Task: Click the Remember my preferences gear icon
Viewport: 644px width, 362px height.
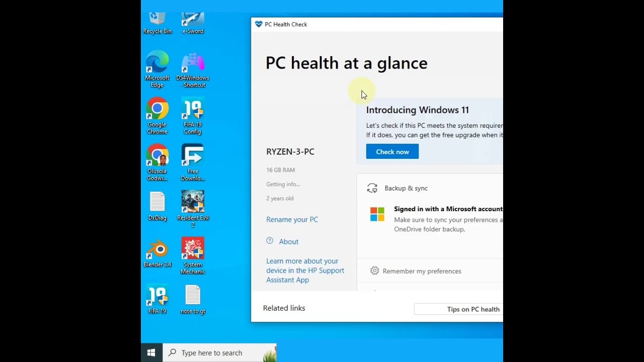Action: tap(374, 271)
